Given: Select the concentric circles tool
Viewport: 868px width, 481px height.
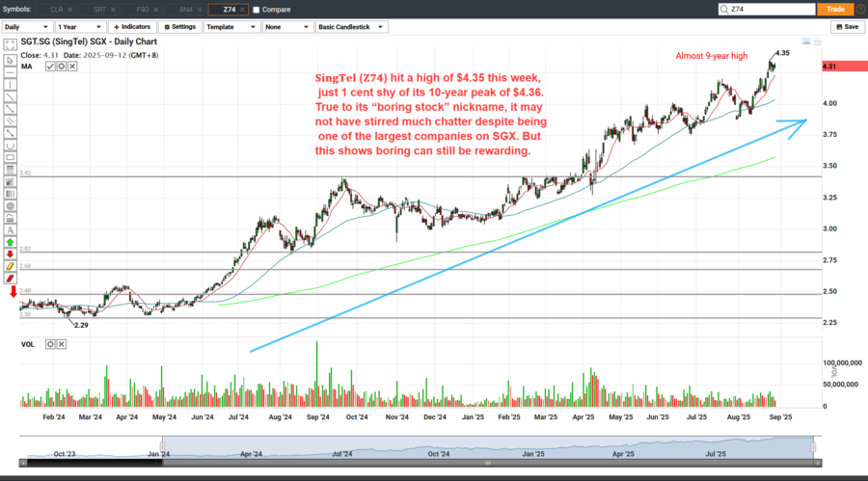Looking at the screenshot, I should pos(10,206).
